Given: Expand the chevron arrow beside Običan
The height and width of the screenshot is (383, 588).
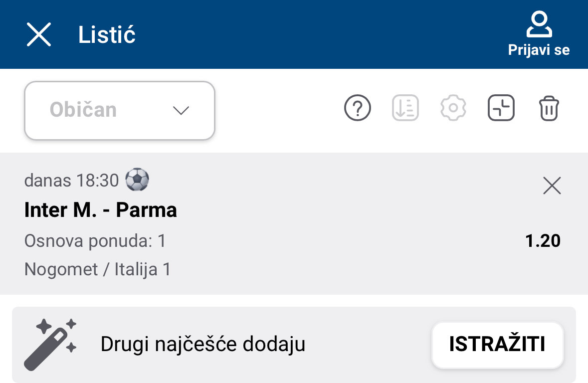Looking at the screenshot, I should point(181,110).
